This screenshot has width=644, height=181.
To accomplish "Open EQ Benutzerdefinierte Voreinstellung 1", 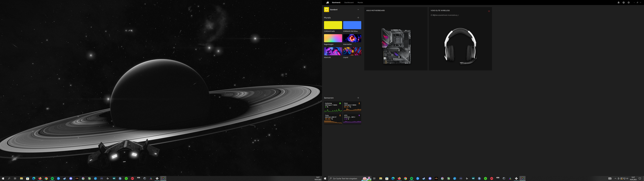I will pyautogui.click(x=447, y=15).
